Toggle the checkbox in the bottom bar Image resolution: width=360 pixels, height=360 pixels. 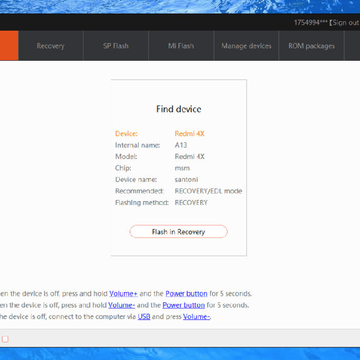5,339
